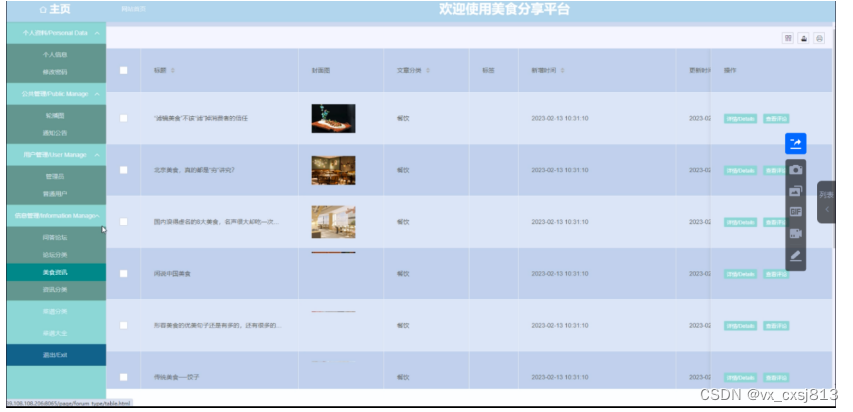The image size is (853, 412).
Task: Open 问答论坛 in the sidebar
Action: tap(55, 238)
